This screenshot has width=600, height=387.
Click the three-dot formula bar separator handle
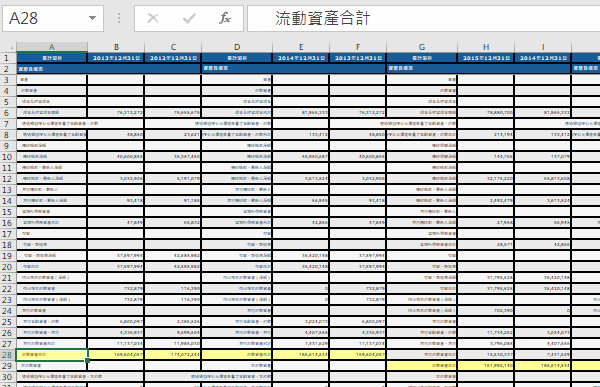(119, 18)
